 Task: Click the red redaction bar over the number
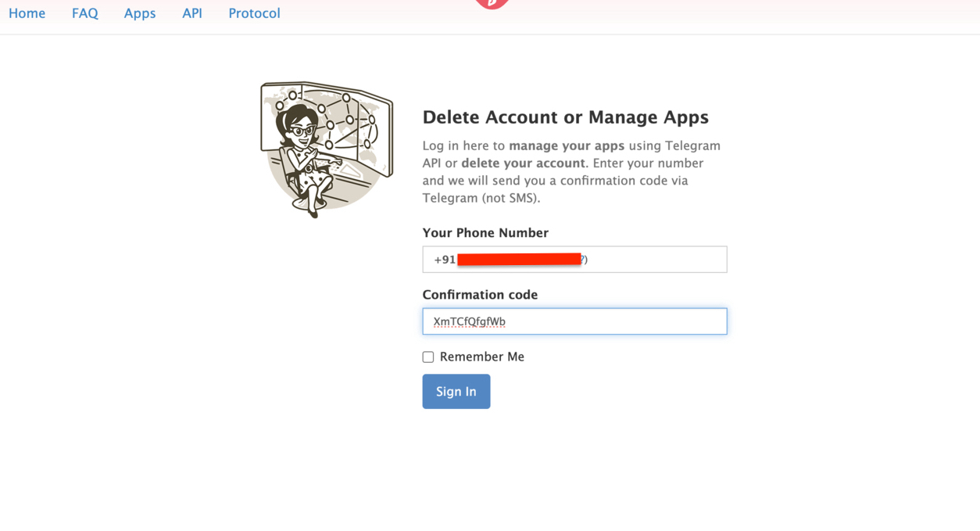[x=519, y=259]
